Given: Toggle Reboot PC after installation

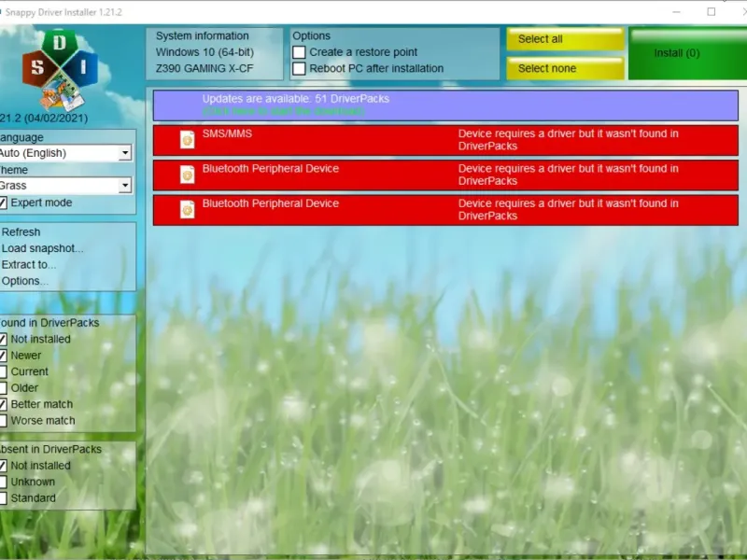Looking at the screenshot, I should pyautogui.click(x=299, y=68).
